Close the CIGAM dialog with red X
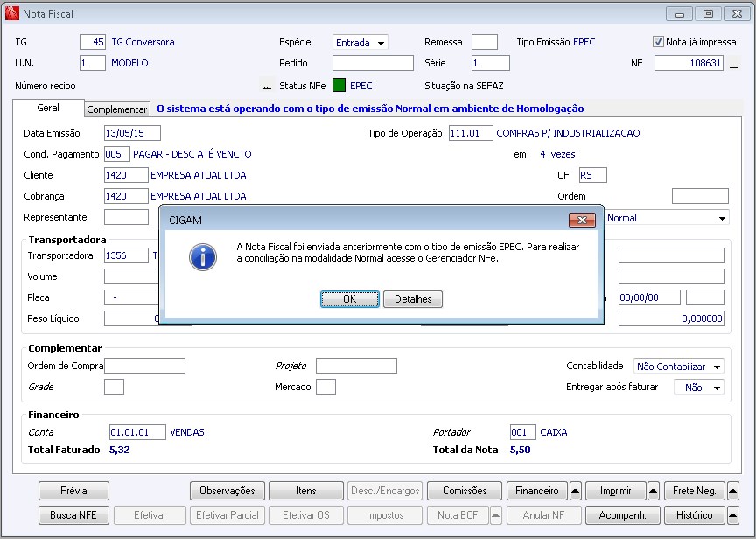 coord(582,220)
